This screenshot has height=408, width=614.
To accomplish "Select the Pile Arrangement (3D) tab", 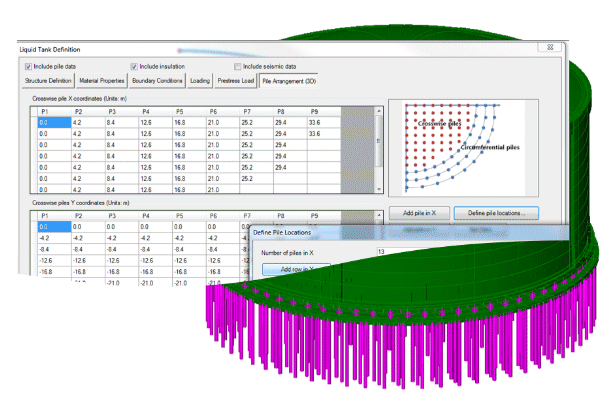I will [x=288, y=81].
